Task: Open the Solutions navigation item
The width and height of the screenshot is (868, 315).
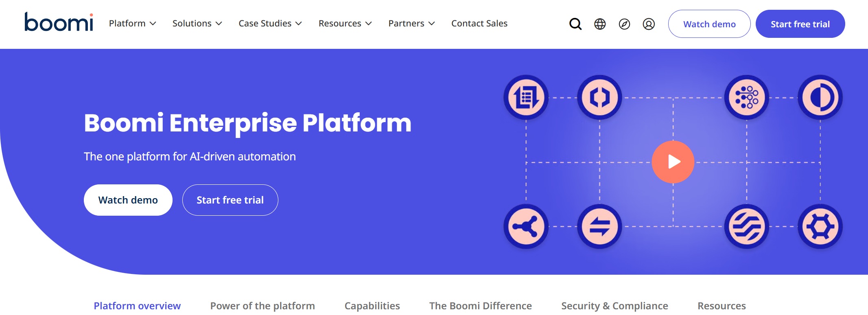Action: click(192, 24)
